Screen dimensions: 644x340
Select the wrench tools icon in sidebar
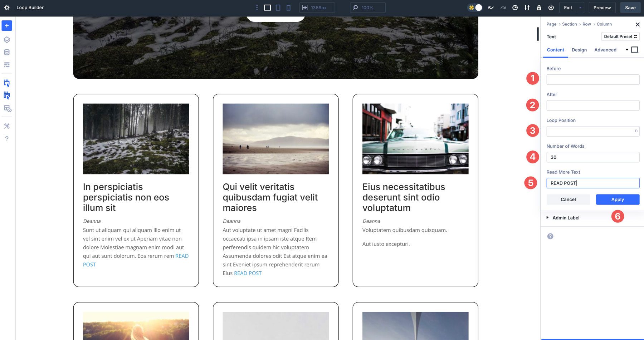click(x=6, y=126)
